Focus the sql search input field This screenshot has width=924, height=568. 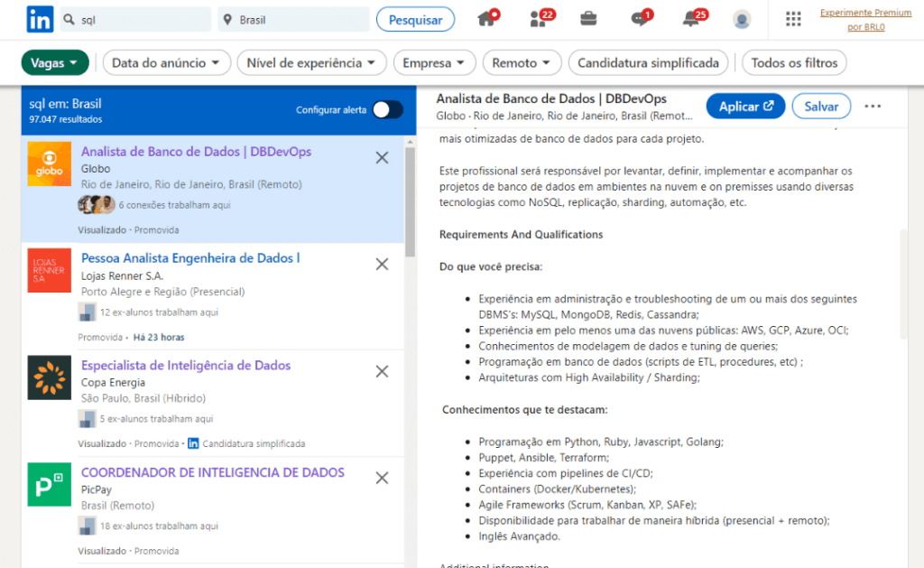click(x=135, y=20)
